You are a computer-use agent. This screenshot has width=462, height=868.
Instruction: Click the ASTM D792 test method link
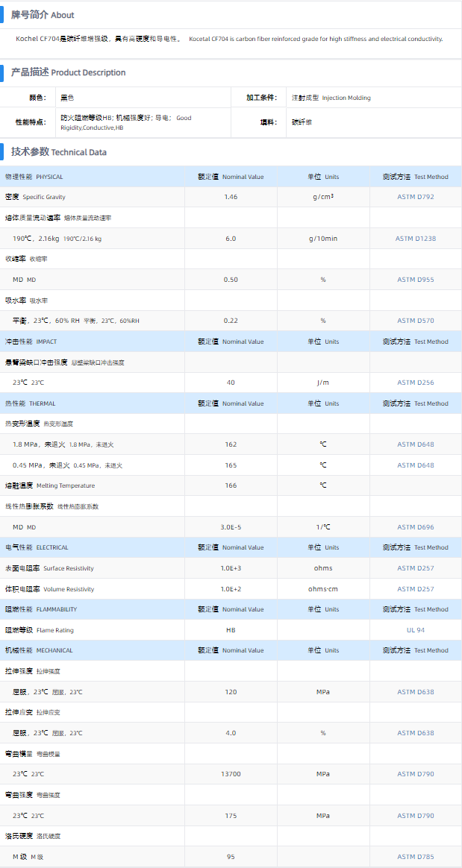[x=415, y=197]
